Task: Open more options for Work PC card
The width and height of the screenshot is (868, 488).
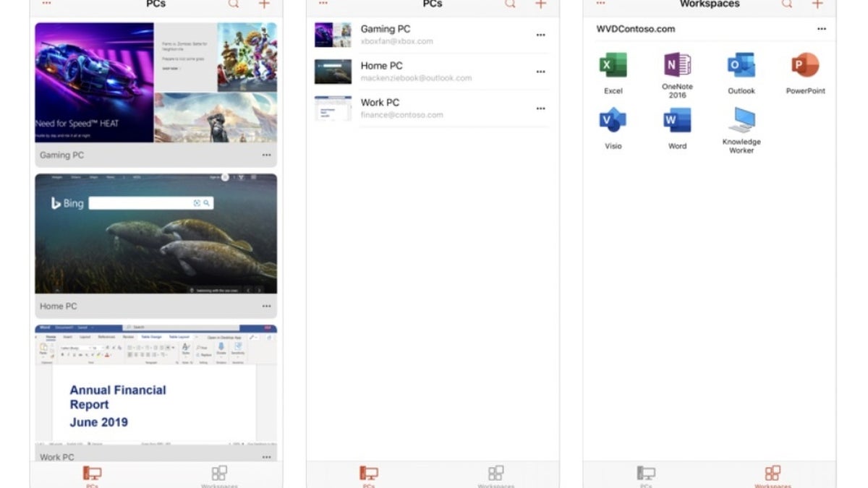Action: click(267, 457)
